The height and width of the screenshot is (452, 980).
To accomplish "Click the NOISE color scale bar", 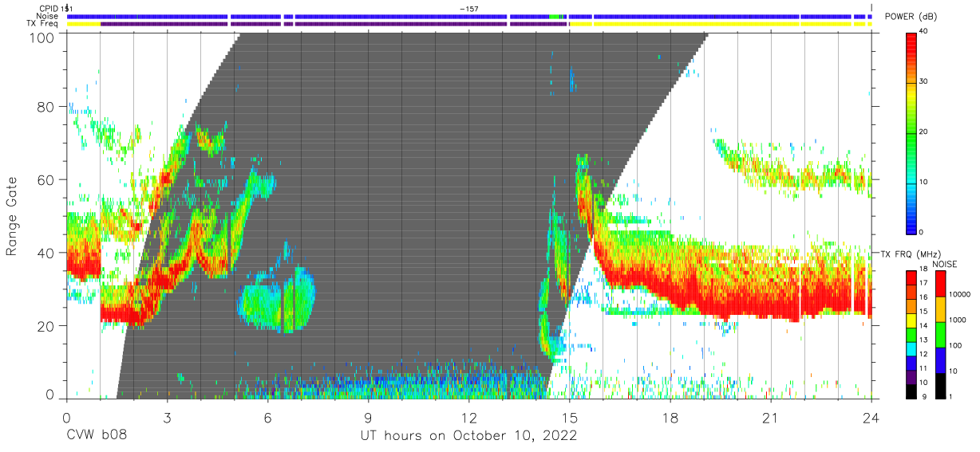I will coord(941,334).
